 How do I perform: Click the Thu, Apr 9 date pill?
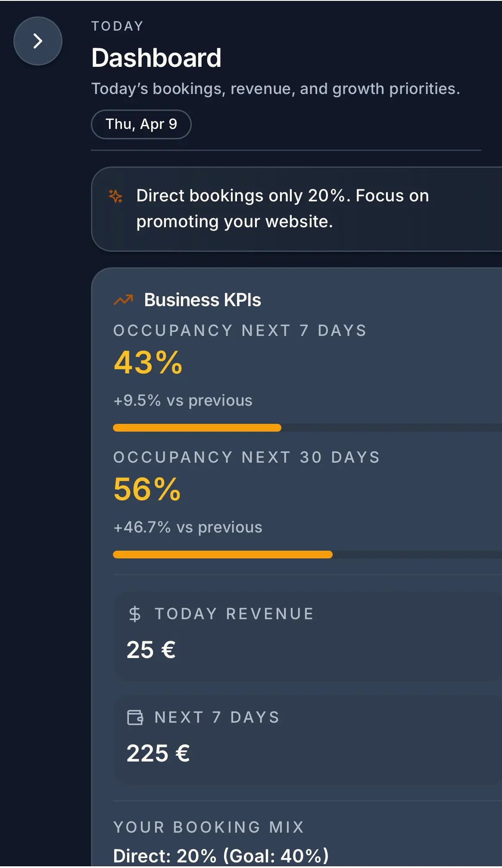pyautogui.click(x=141, y=124)
